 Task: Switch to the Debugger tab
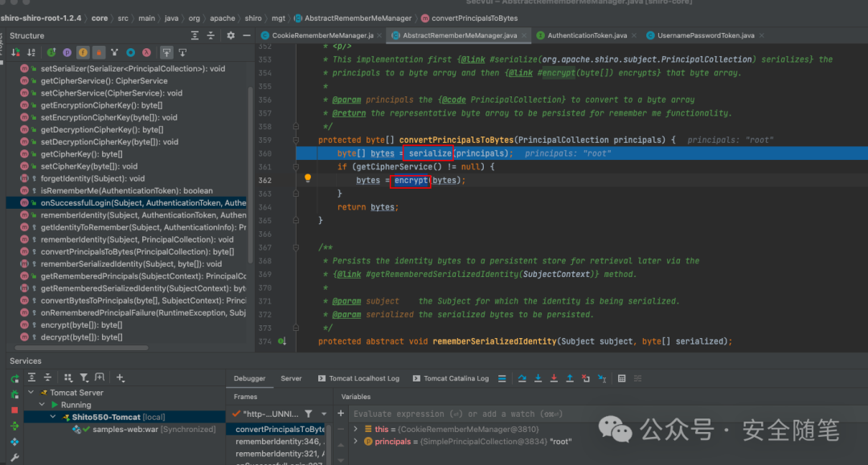tap(250, 379)
